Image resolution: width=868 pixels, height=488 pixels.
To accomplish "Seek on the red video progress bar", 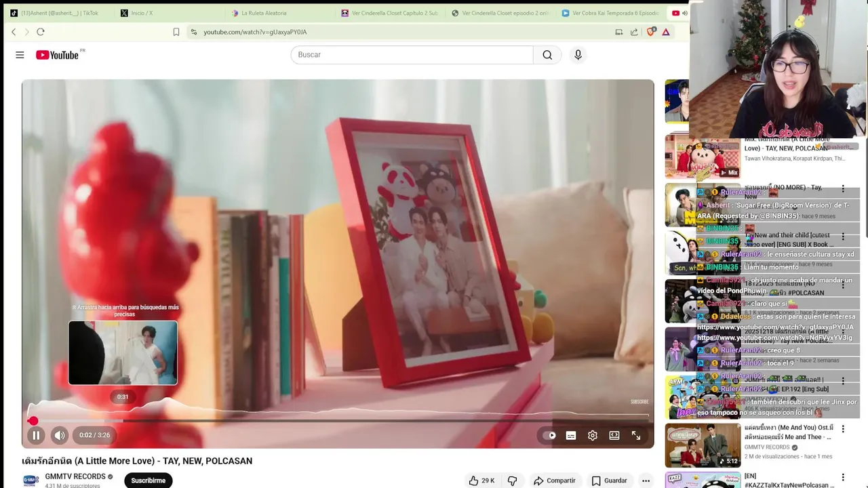I will pos(338,421).
